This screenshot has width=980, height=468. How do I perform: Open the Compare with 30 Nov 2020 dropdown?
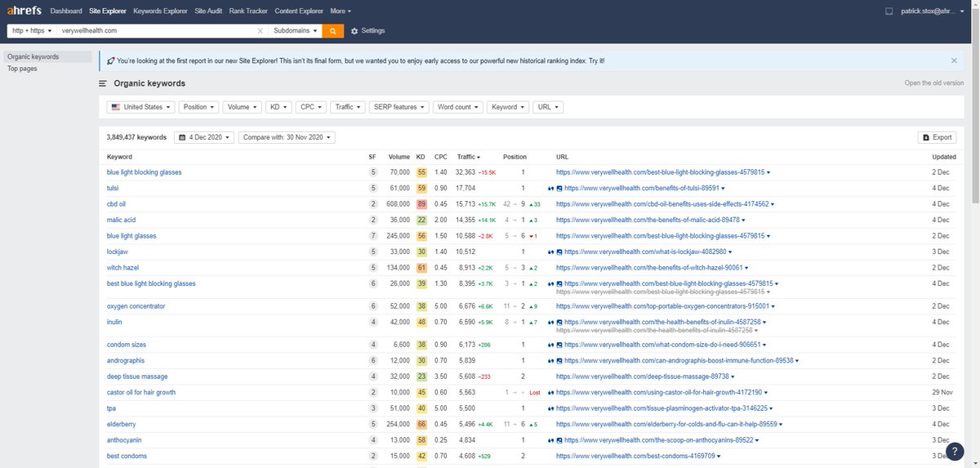point(287,137)
